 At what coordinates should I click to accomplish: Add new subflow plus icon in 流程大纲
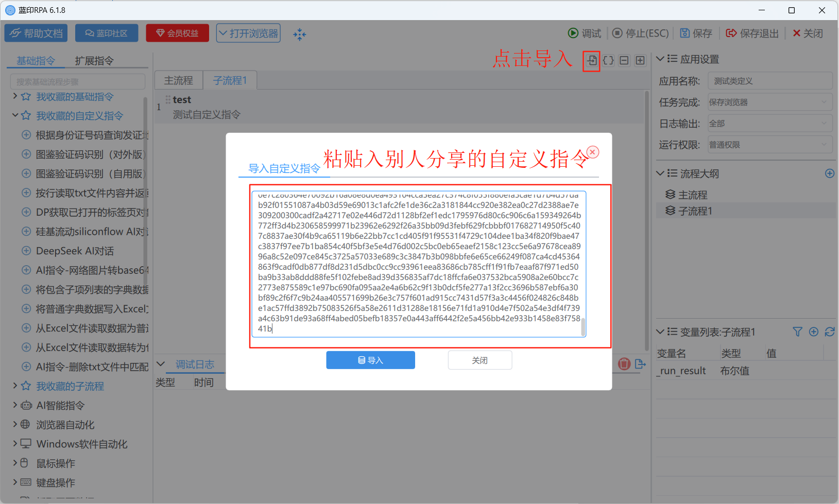click(830, 173)
